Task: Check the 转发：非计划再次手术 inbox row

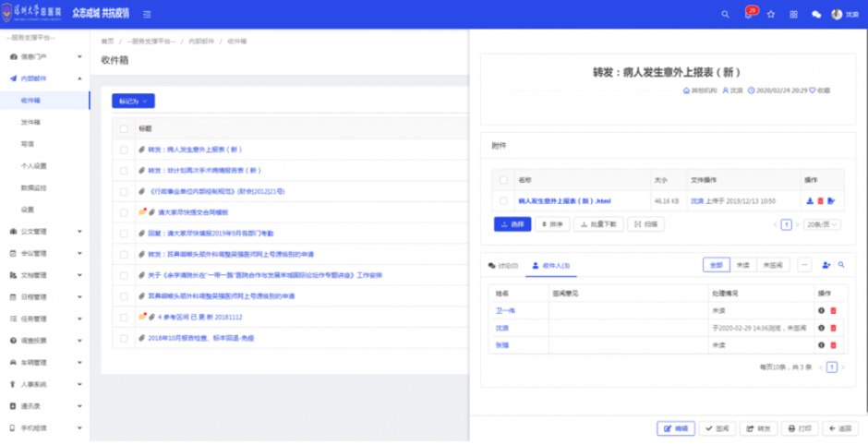Action: [x=124, y=171]
